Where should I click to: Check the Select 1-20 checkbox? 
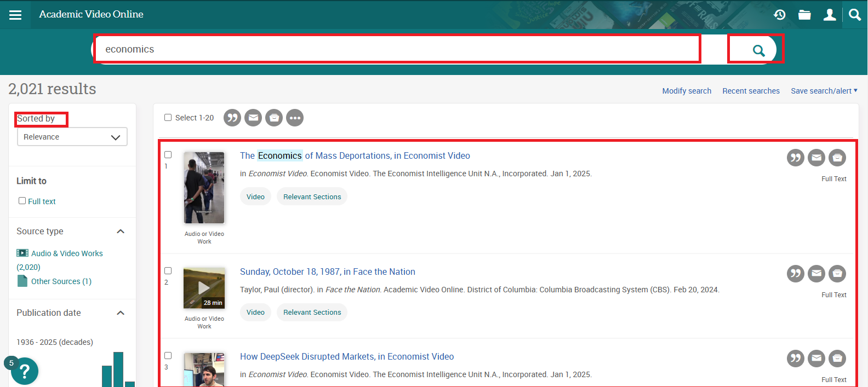168,118
